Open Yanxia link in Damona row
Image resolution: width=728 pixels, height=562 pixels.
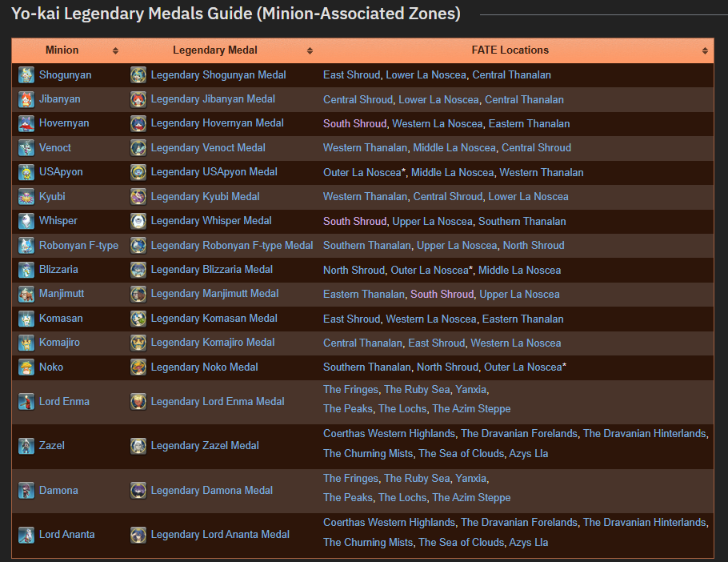click(x=470, y=478)
